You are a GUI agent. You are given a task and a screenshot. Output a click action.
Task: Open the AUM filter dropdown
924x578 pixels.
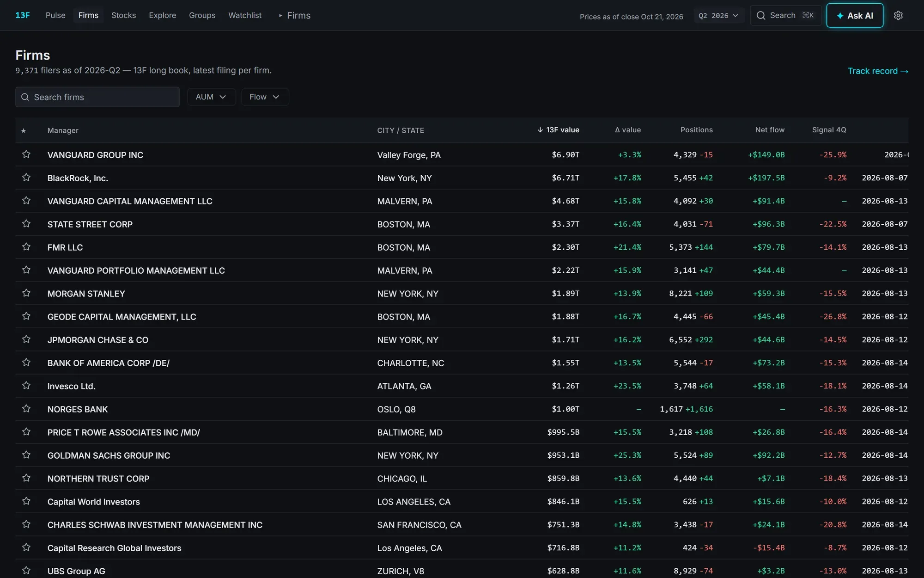tap(211, 97)
